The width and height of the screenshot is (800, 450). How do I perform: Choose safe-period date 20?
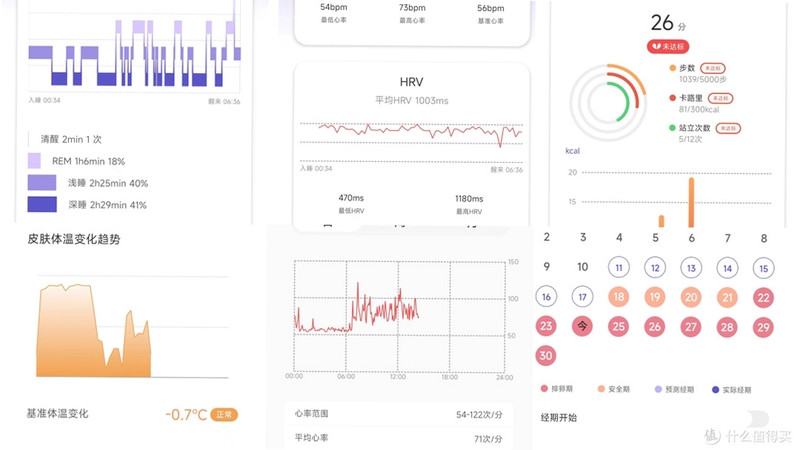click(691, 297)
